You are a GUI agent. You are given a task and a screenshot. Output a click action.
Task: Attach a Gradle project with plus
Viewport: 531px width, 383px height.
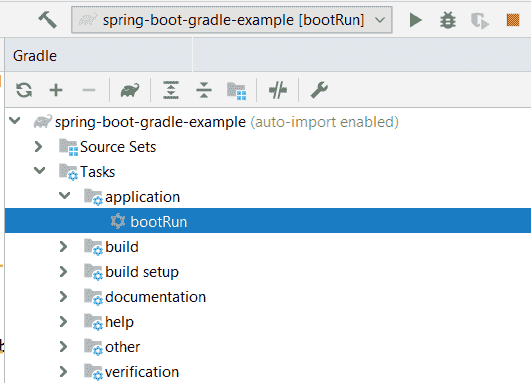(56, 90)
